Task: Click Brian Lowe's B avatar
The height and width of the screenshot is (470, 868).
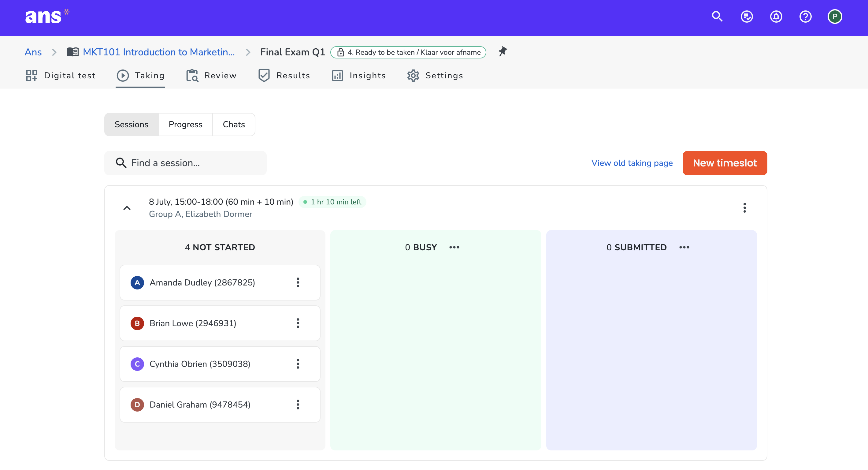Action: 137,323
